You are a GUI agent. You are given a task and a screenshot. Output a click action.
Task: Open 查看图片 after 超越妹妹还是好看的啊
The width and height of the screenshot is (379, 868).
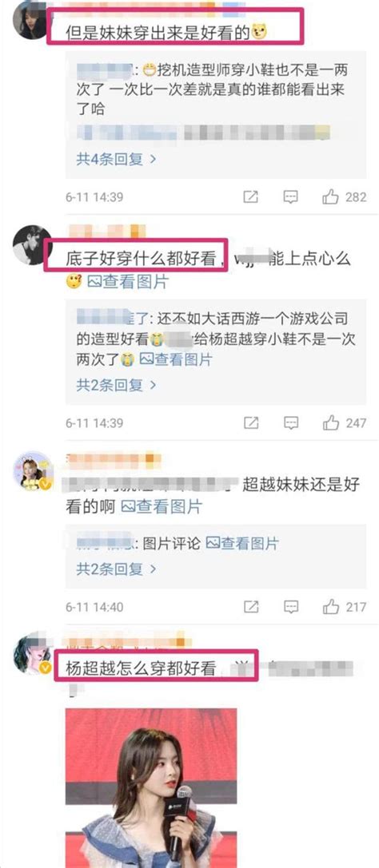pyautogui.click(x=162, y=506)
